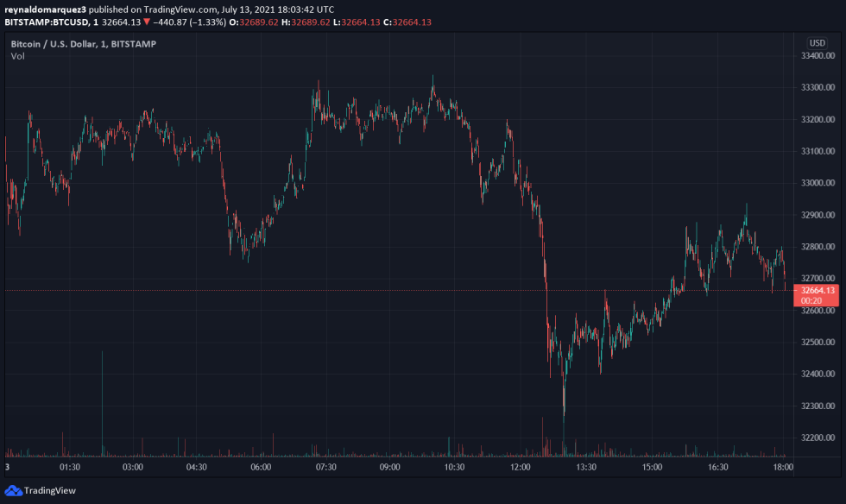Screen dimensions: 846x504
Task: Click the TradingView text at bottom left
Action: pyautogui.click(x=49, y=490)
